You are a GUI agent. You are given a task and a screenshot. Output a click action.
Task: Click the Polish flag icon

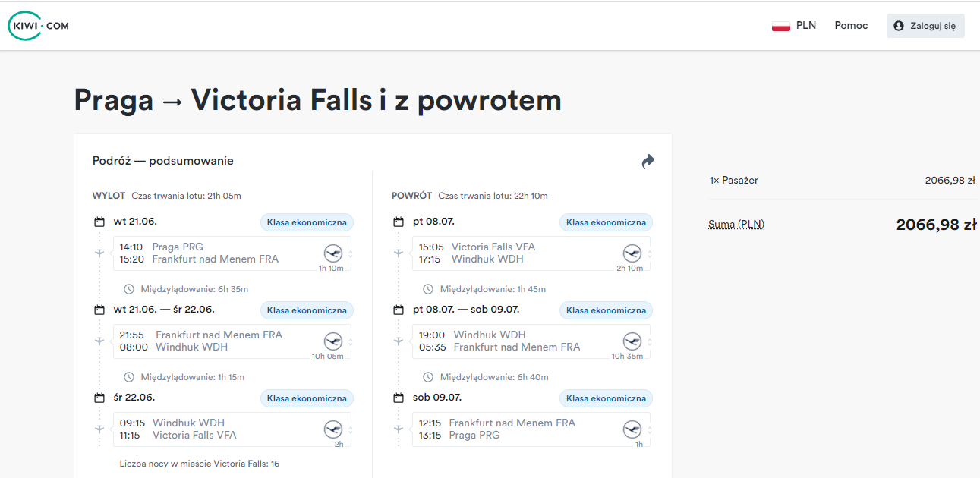[781, 26]
